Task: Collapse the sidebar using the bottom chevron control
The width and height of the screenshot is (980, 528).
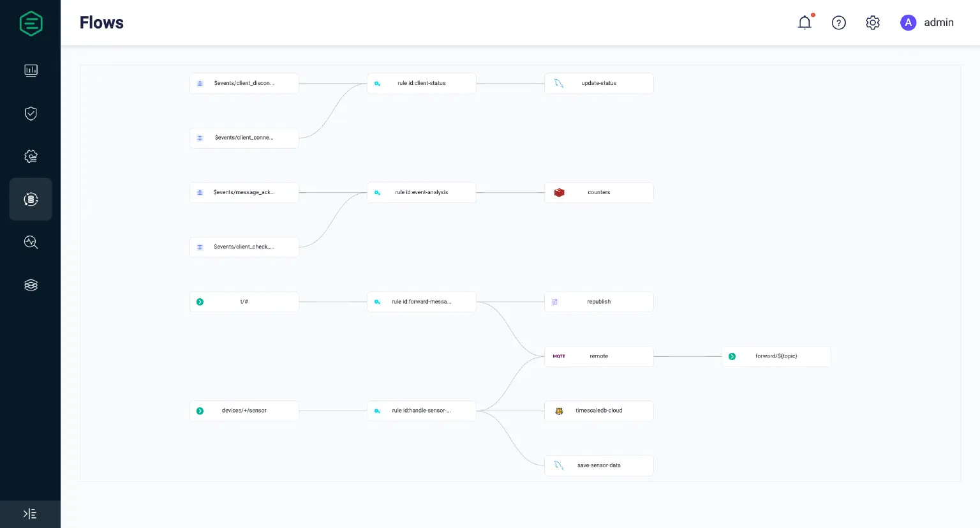Action: click(x=30, y=513)
